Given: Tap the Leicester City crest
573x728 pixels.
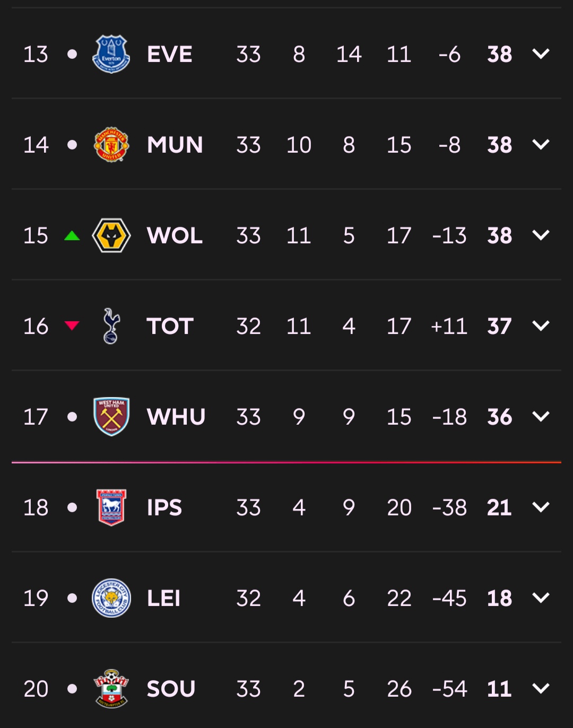Looking at the screenshot, I should click(111, 598).
